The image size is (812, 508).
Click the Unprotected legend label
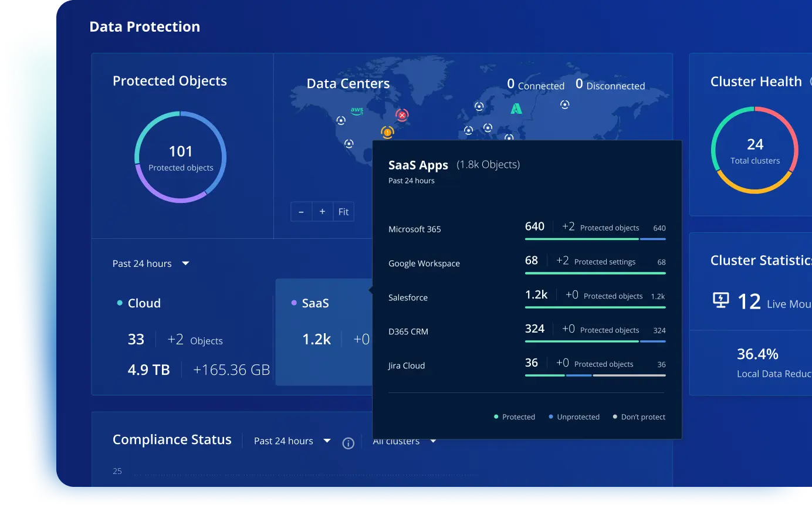(x=578, y=417)
